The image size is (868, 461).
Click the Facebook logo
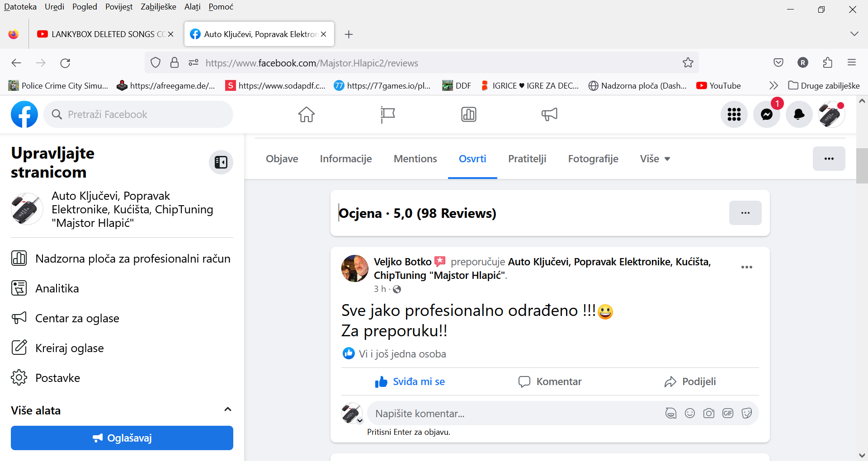point(24,114)
